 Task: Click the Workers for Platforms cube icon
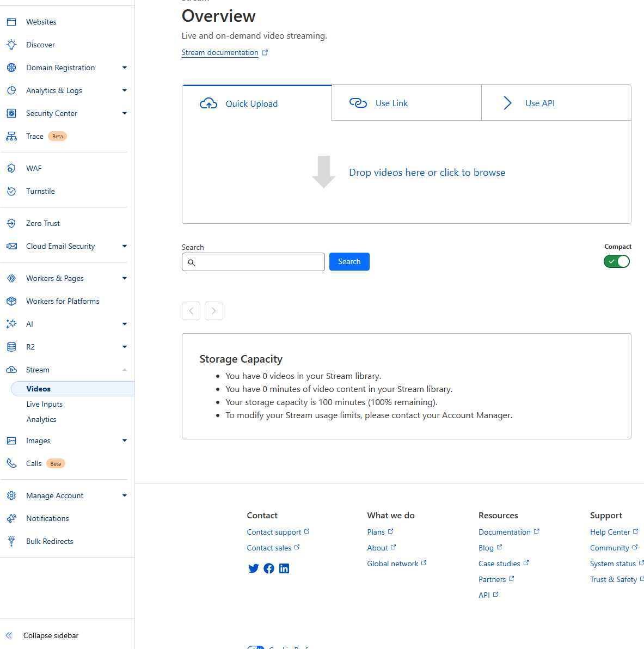coord(11,301)
